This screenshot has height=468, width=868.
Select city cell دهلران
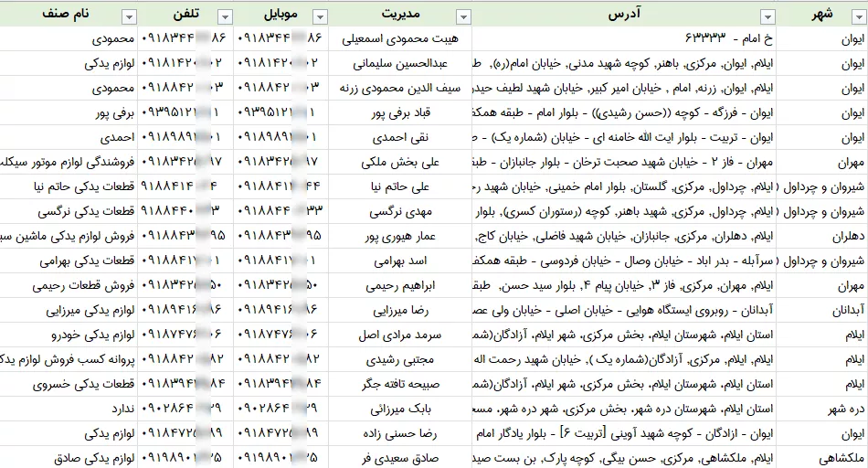pyautogui.click(x=822, y=236)
